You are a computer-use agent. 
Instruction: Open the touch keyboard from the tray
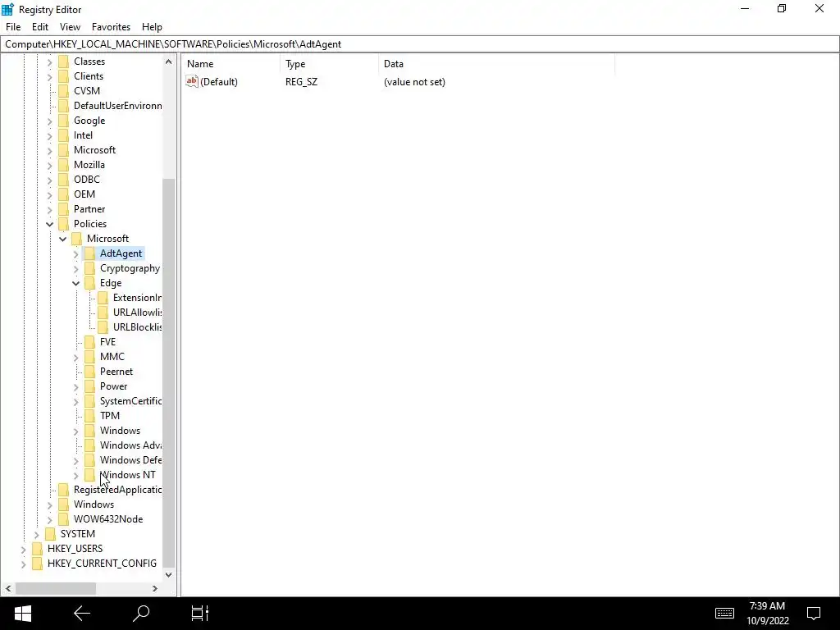(724, 614)
